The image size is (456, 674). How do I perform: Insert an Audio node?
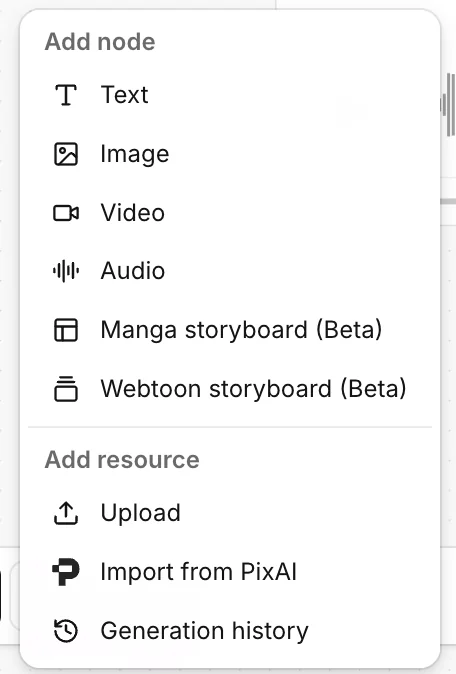(x=230, y=271)
